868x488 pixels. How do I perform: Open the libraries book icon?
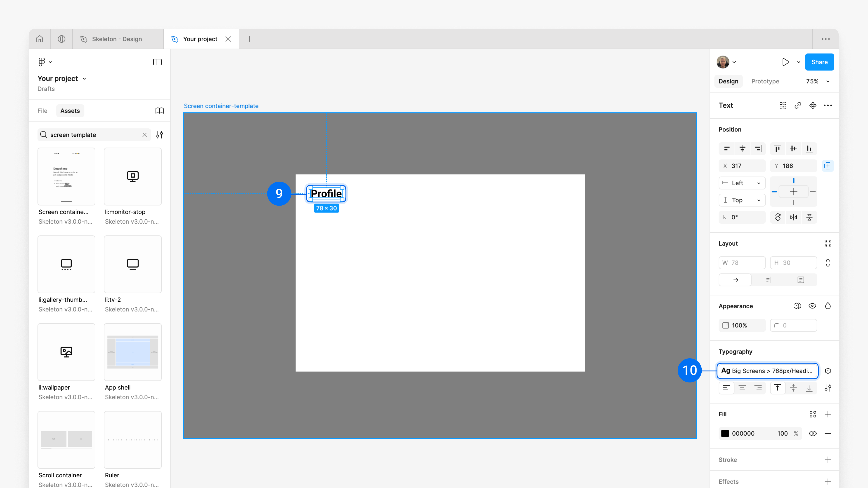tap(159, 111)
